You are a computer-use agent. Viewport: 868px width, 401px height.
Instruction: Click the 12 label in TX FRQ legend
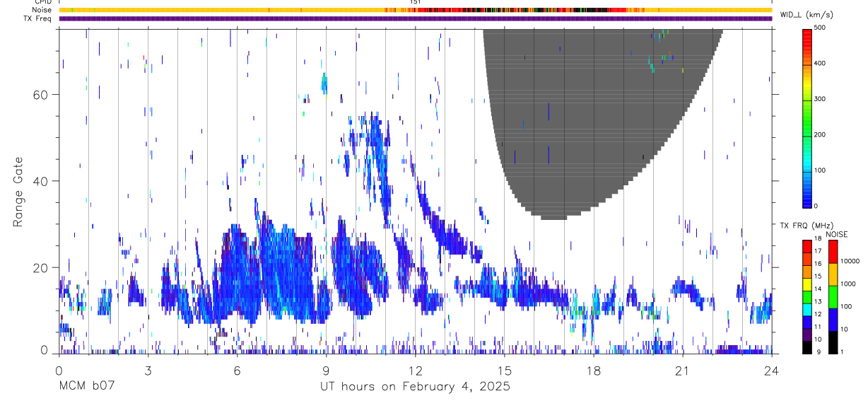(x=818, y=314)
